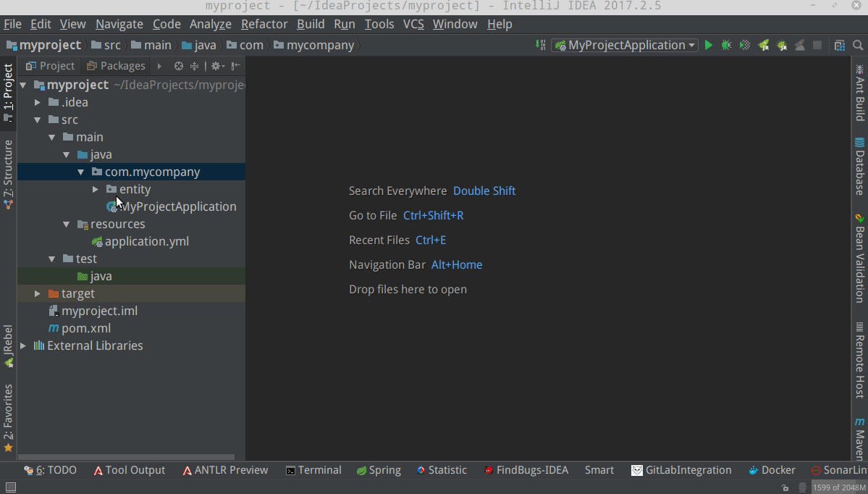
Task: Open the Spring tool window
Action: tap(379, 470)
